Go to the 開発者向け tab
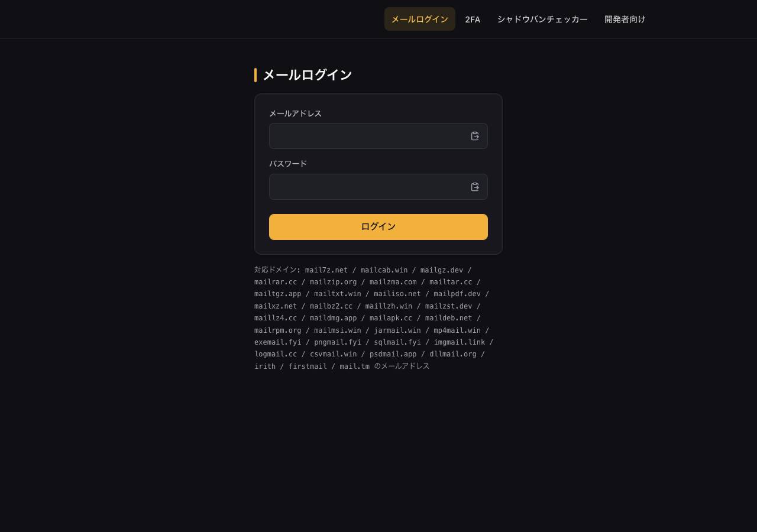 point(625,19)
